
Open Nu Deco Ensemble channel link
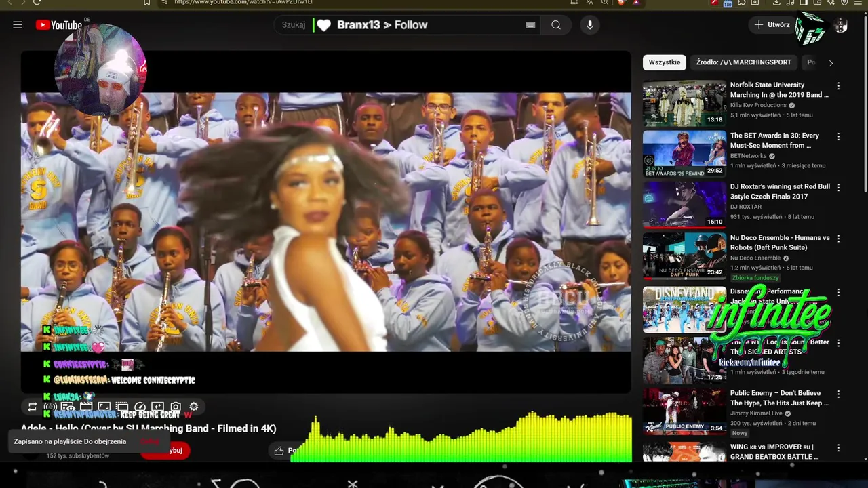click(x=755, y=258)
